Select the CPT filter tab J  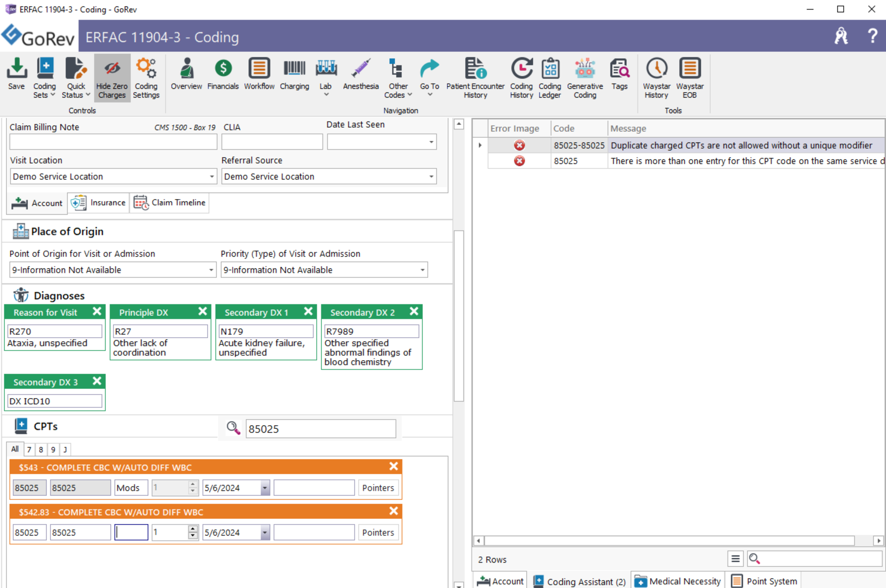(65, 449)
